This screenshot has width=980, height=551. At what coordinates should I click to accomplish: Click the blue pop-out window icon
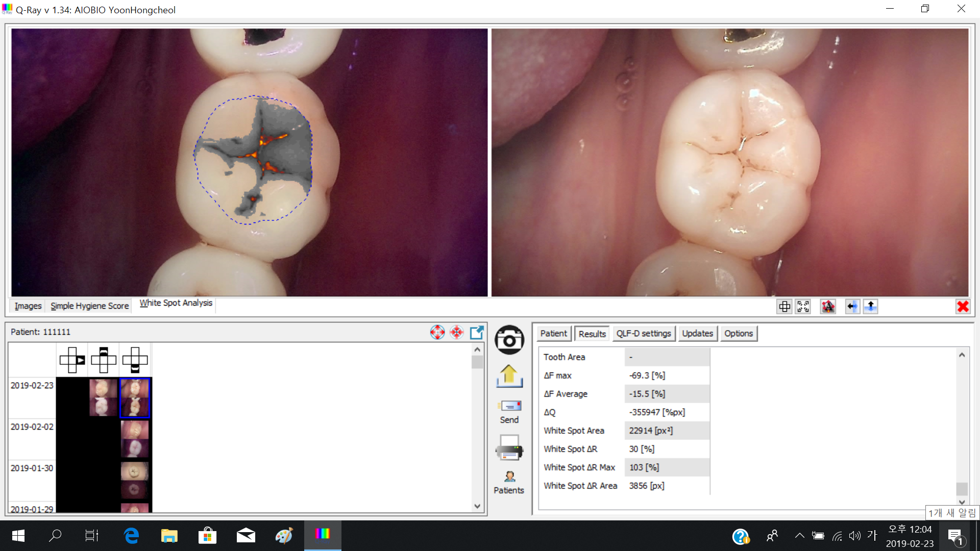pyautogui.click(x=477, y=333)
